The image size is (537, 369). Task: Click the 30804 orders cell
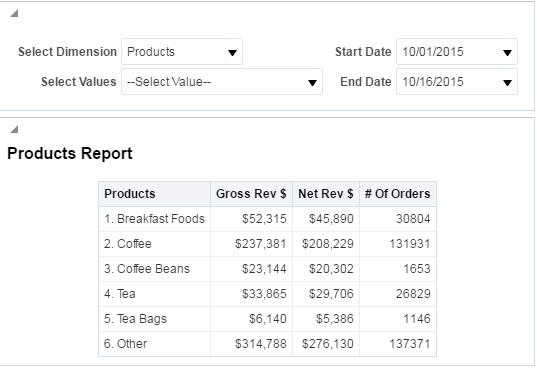(x=398, y=219)
